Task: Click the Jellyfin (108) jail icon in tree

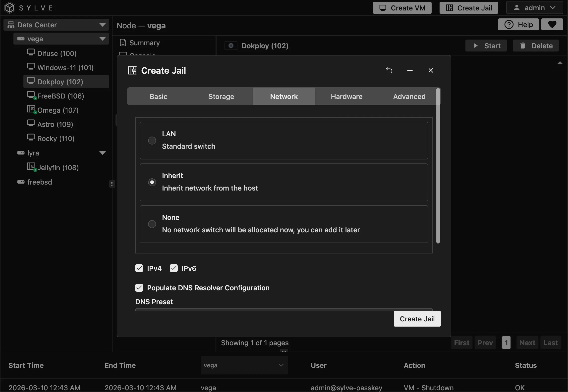Action: 31,166
